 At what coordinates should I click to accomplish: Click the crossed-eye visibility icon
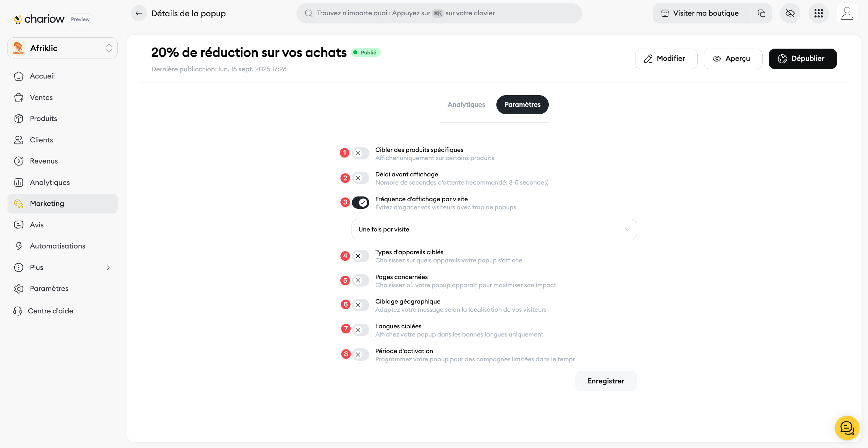tap(790, 13)
